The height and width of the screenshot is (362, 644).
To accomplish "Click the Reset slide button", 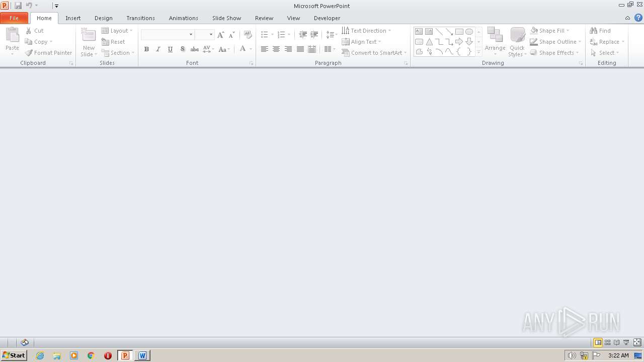I will pyautogui.click(x=113, y=42).
